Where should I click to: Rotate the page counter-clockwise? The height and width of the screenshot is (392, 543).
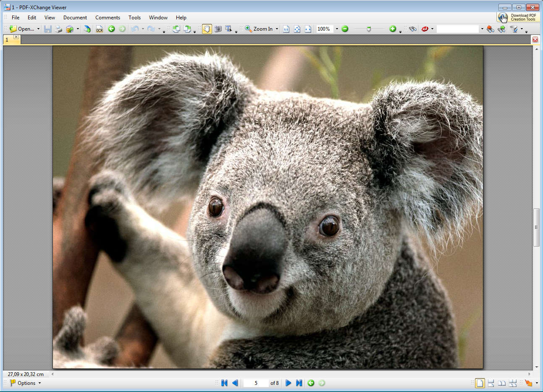(176, 29)
